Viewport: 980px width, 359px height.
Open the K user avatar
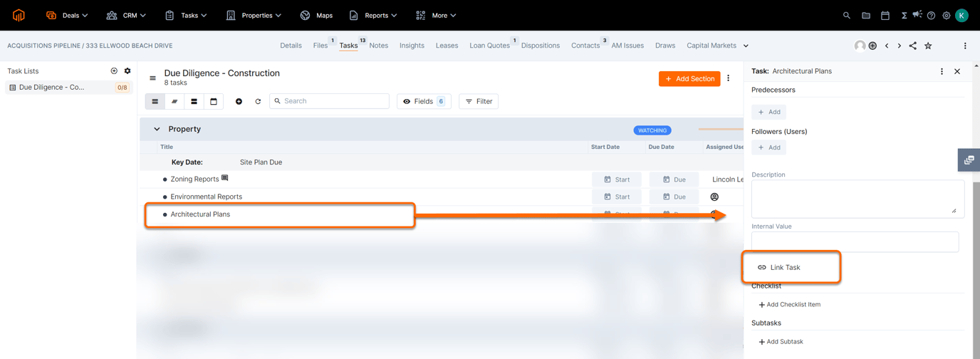point(962,15)
